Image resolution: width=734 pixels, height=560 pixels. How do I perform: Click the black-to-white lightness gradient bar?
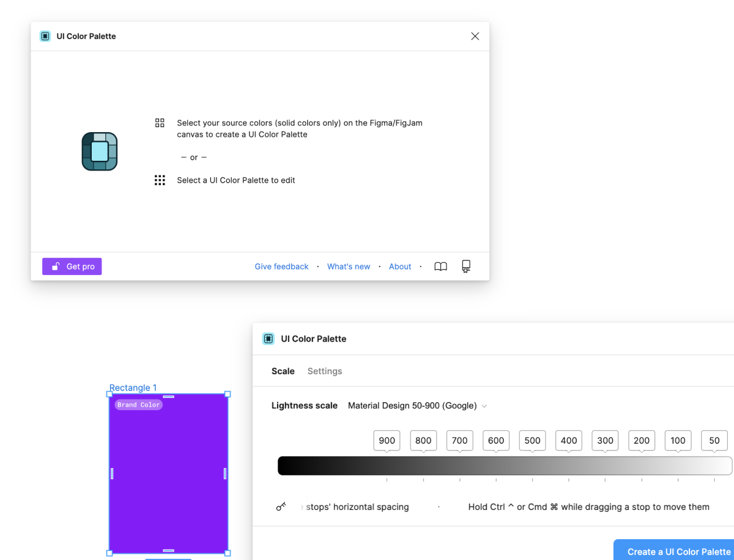coord(505,465)
